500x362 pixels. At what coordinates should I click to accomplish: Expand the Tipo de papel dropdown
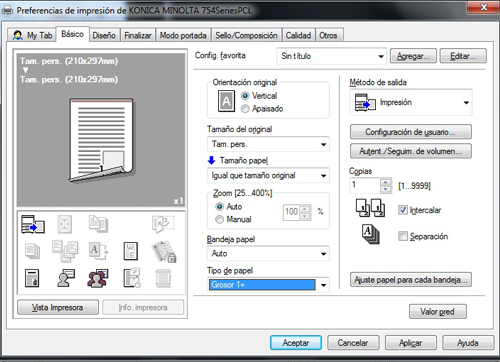[323, 285]
